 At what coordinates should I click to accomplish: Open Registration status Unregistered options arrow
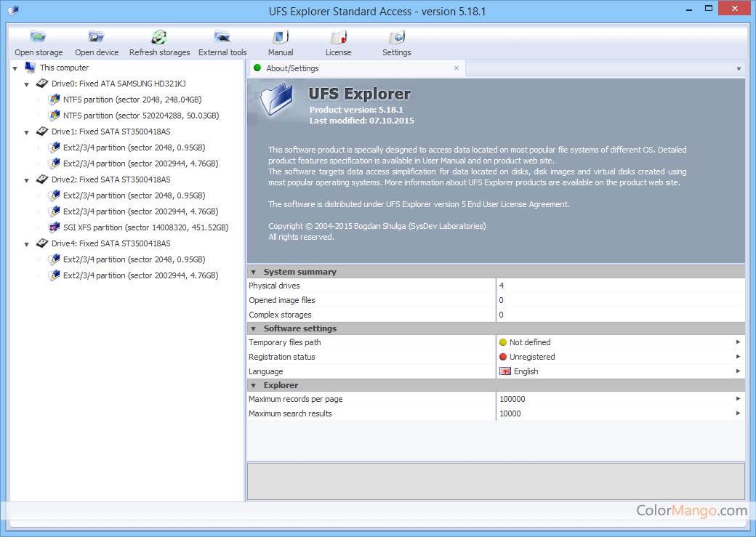pos(738,357)
